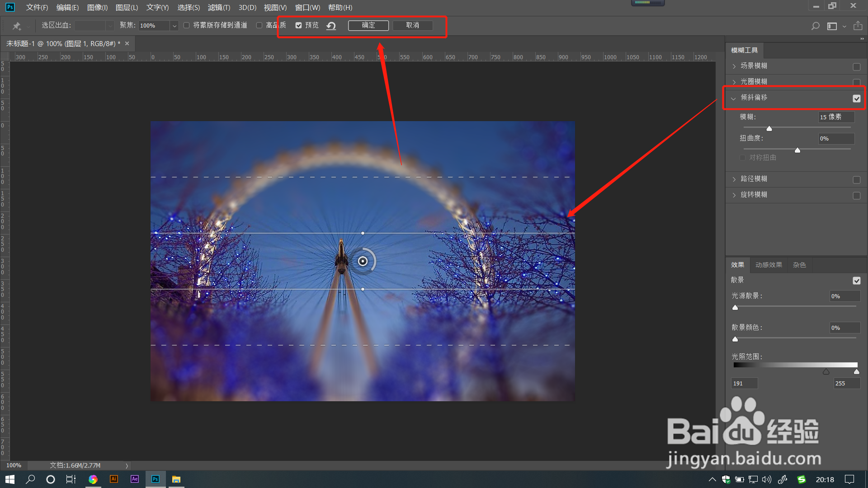Open the 滤镜(T) menu
868x488 pixels.
pos(219,8)
